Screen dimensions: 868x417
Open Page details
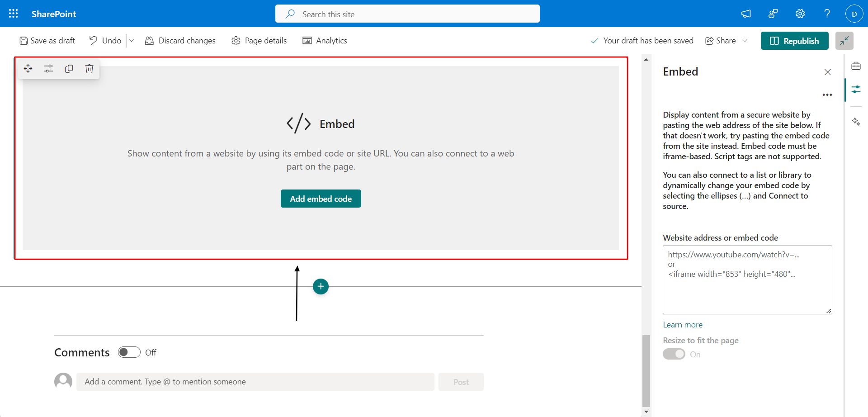click(x=259, y=41)
